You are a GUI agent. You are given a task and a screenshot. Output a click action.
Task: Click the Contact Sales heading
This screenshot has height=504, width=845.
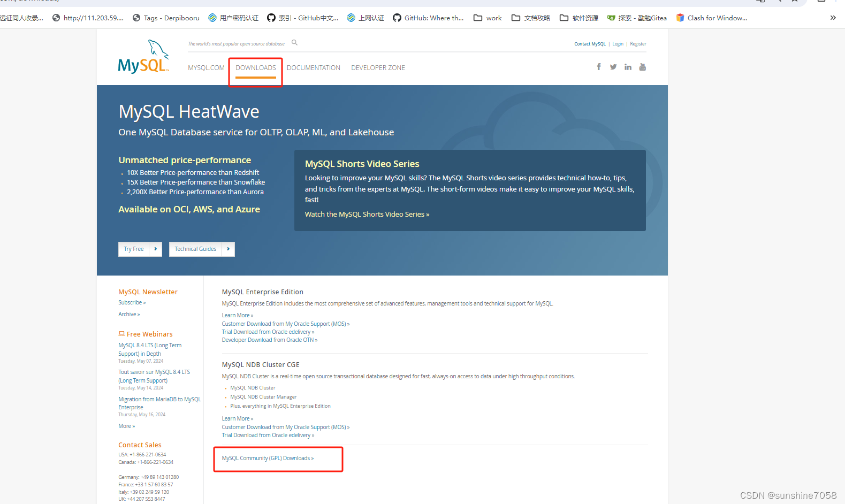140,445
